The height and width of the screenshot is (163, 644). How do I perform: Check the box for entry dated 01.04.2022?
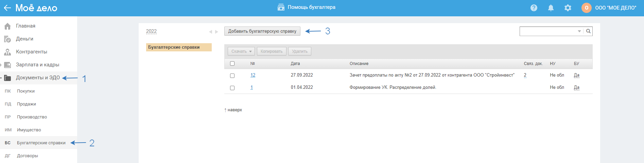(232, 88)
